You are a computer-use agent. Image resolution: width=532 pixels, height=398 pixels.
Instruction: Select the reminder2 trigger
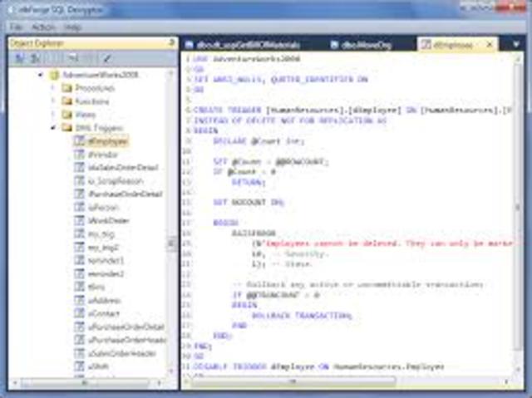pos(106,273)
